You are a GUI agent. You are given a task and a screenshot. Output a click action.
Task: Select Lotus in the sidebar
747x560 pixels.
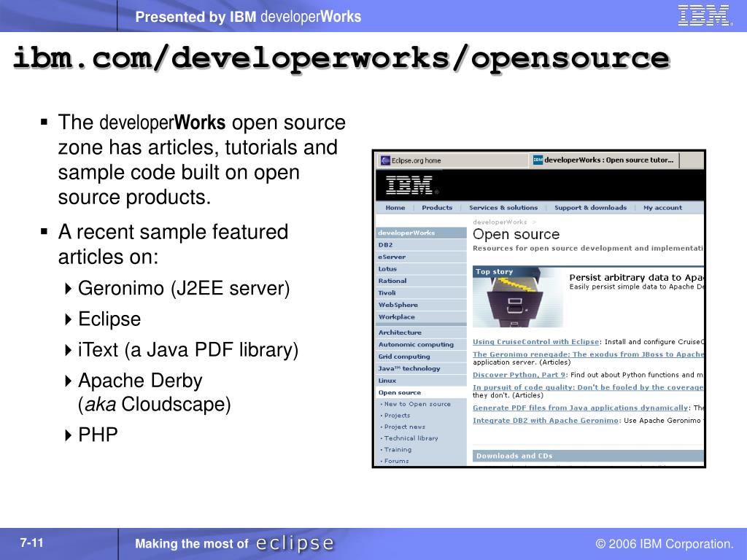(x=421, y=268)
